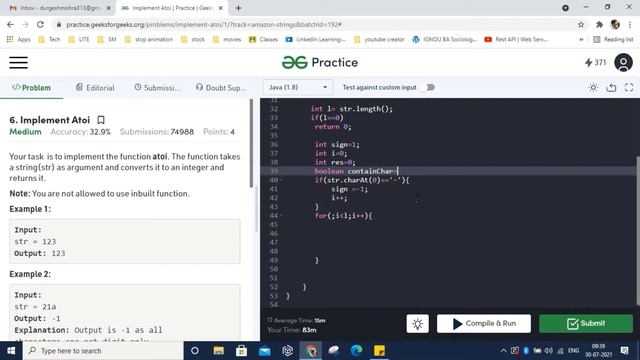Screen dimensions: 640x360
Task: Open the Submissions tab
Action: [x=157, y=88]
